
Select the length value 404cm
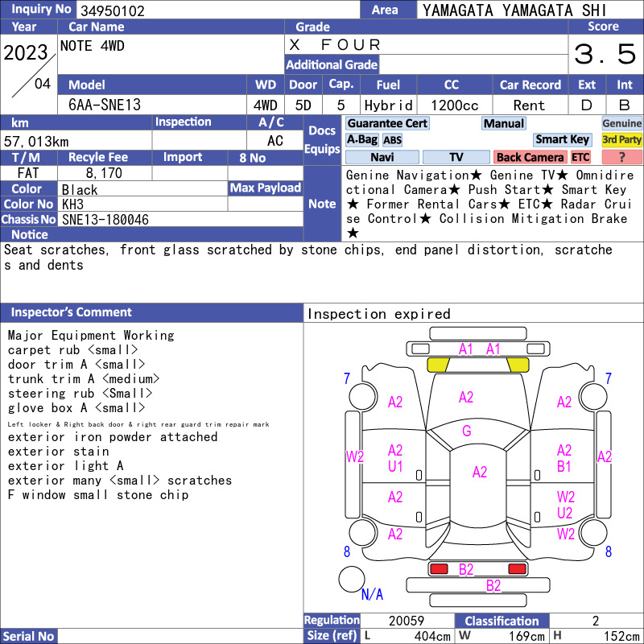(x=432, y=636)
